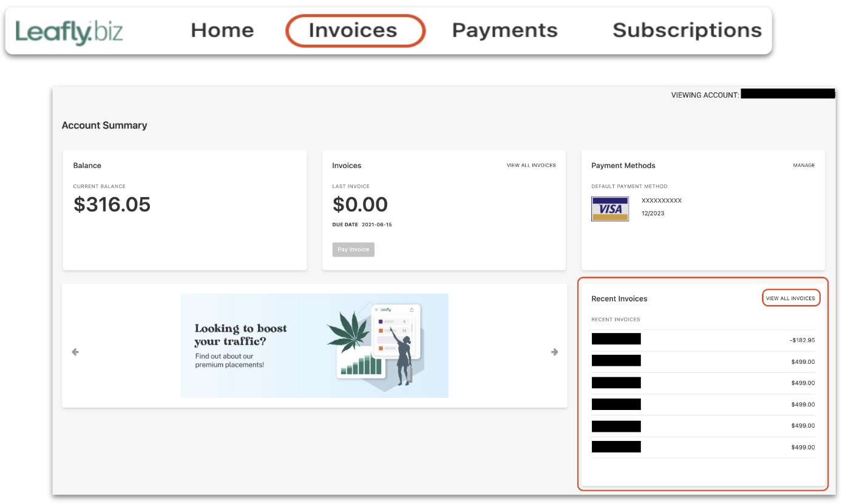Switch to the Invoices tab
Image resolution: width=845 pixels, height=504 pixels.
coord(353,30)
